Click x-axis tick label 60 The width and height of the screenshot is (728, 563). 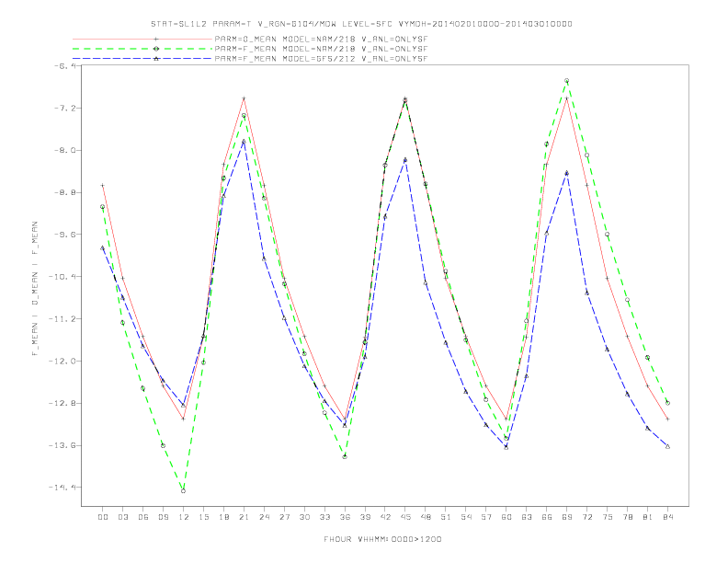[506, 517]
